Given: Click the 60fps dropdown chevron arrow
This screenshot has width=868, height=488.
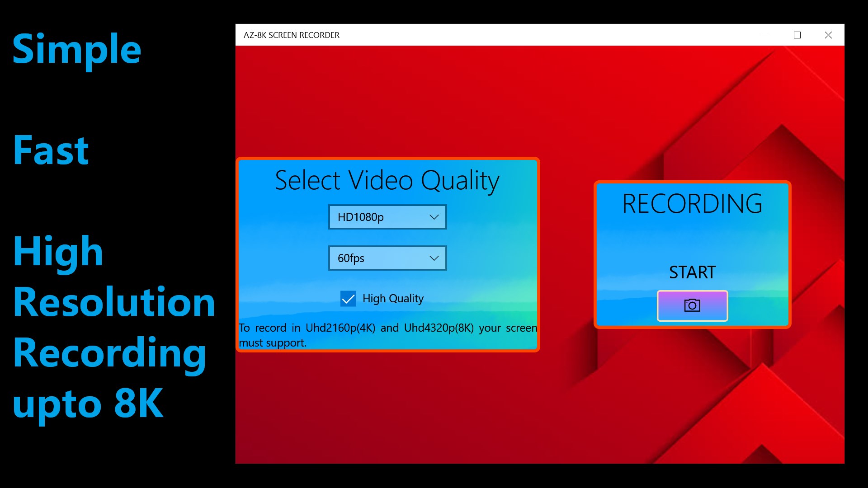Looking at the screenshot, I should [434, 258].
